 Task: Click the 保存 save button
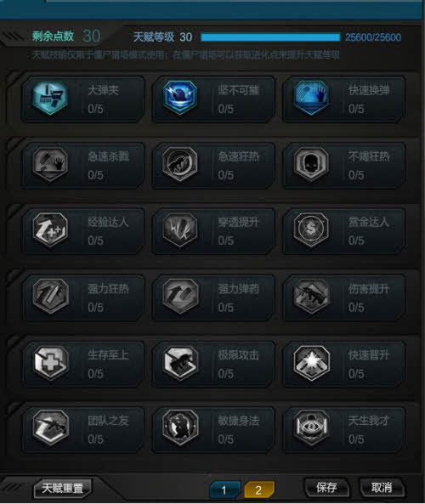click(x=326, y=488)
